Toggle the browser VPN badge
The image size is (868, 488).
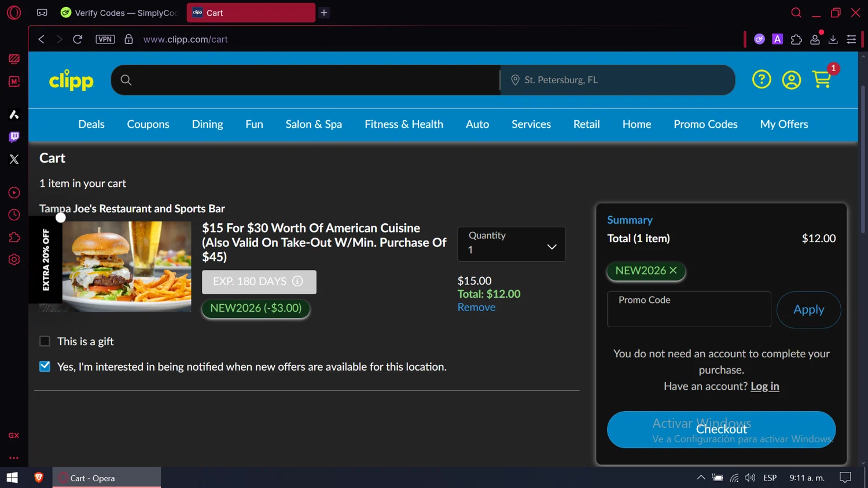[105, 39]
